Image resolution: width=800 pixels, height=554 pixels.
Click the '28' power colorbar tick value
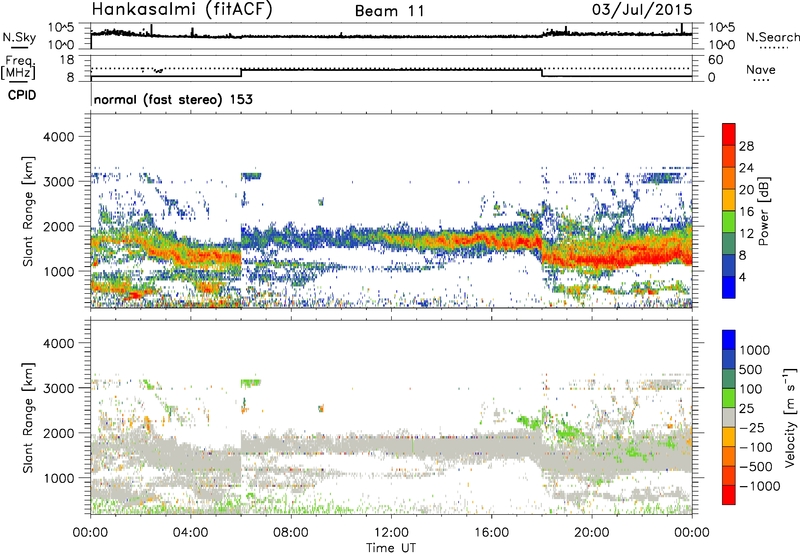coord(746,146)
